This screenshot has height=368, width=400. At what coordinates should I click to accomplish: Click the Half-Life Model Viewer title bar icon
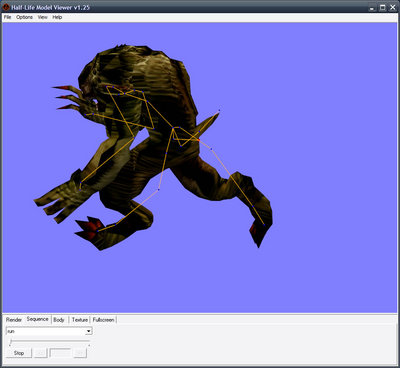click(x=6, y=7)
